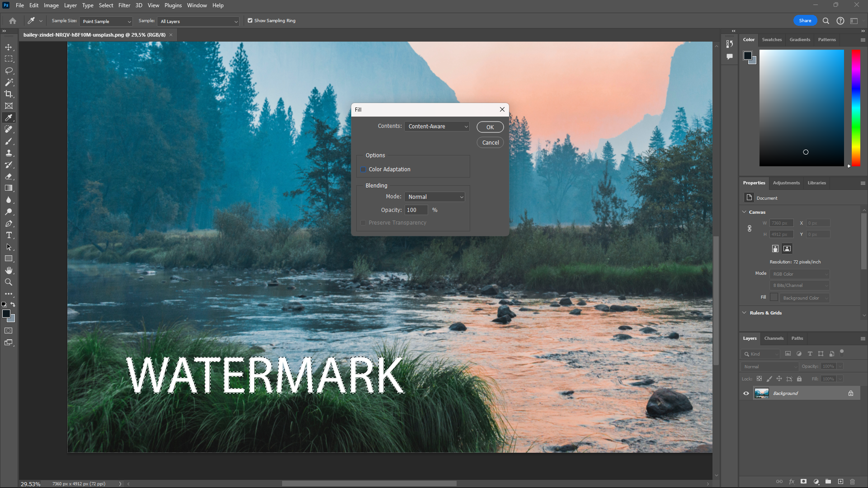The height and width of the screenshot is (488, 868).
Task: Edit the Opacity value in Fill dialog
Action: click(x=415, y=210)
